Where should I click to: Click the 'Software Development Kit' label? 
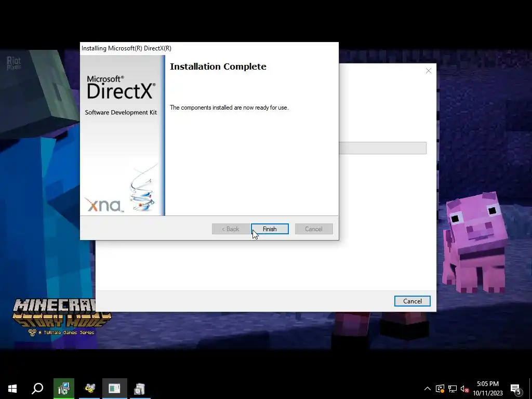pyautogui.click(x=121, y=112)
